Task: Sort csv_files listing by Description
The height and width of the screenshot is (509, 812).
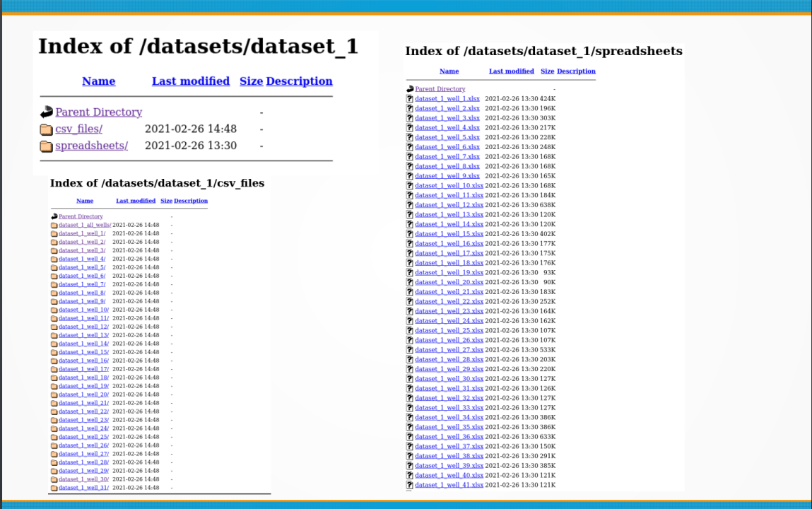Action: tap(191, 201)
